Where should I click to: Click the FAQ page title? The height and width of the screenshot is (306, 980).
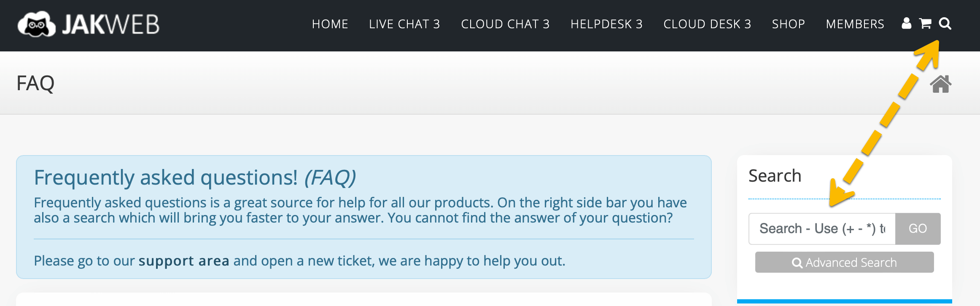[35, 83]
